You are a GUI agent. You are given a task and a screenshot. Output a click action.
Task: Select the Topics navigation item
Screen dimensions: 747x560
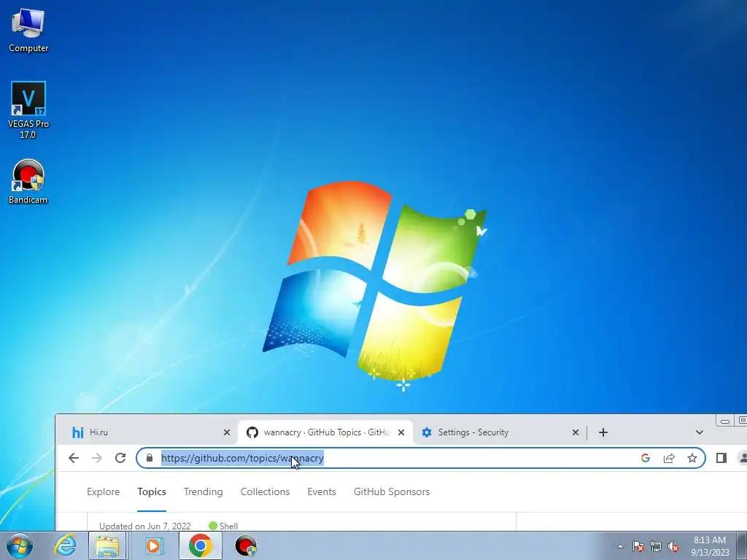tap(152, 492)
